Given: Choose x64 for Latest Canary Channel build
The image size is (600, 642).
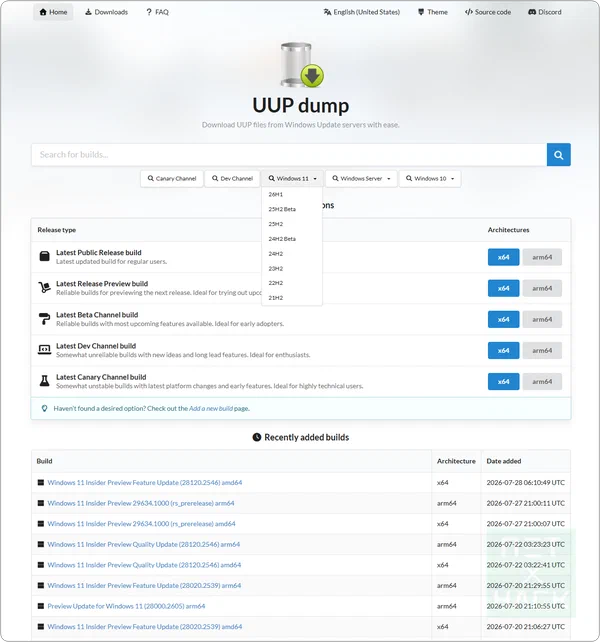Looking at the screenshot, I should [503, 382].
